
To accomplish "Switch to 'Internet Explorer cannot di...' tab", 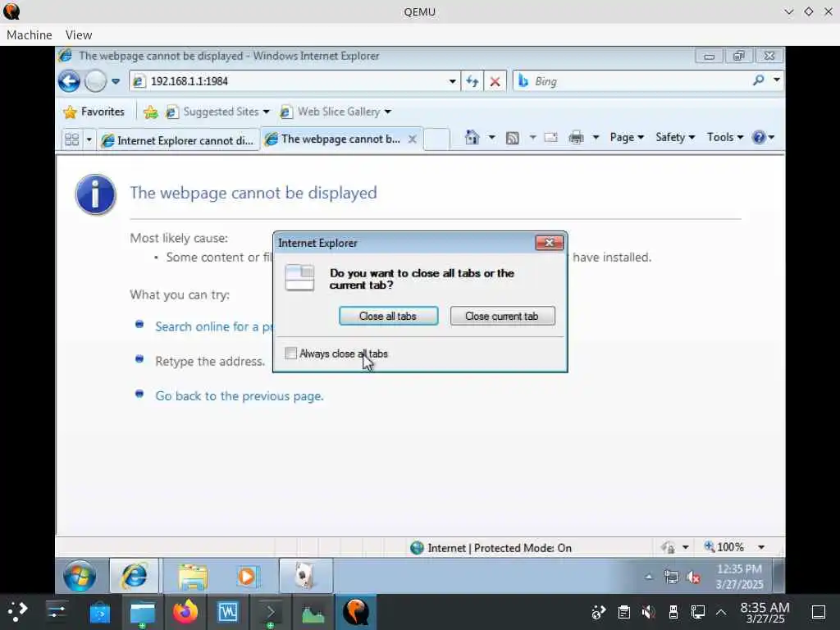I will (178, 140).
